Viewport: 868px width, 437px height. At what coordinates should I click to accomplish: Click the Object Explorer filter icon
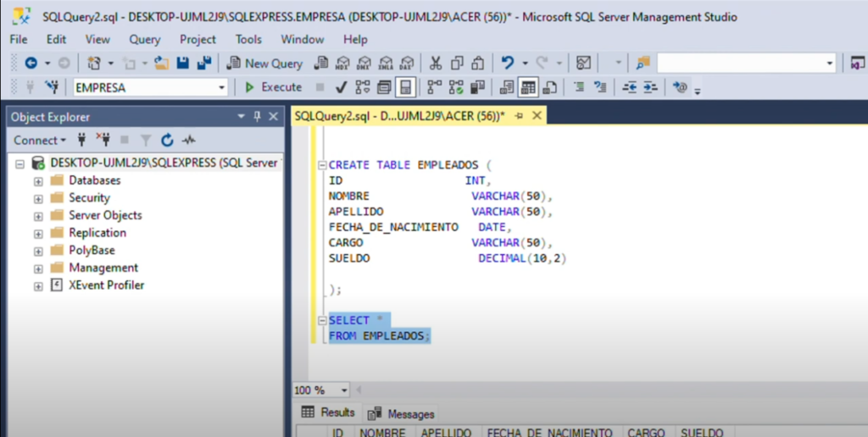pyautogui.click(x=146, y=140)
